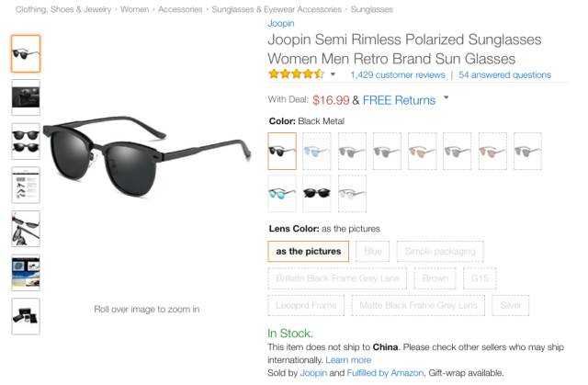
Task: Select the Black Metal color swatch
Action: (282, 151)
